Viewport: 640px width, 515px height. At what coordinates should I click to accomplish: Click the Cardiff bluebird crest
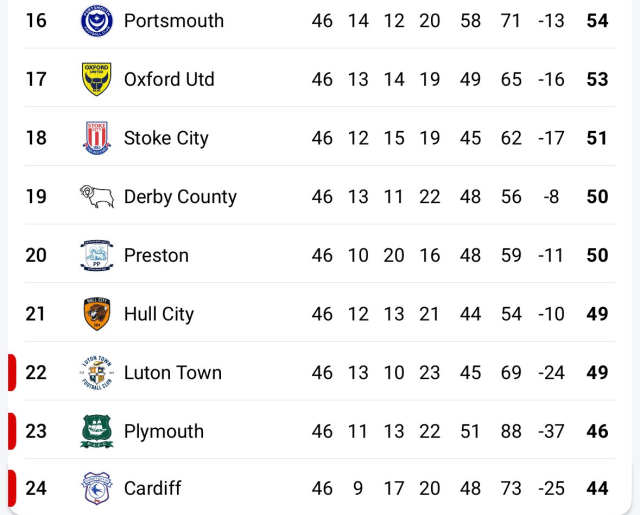[97, 489]
